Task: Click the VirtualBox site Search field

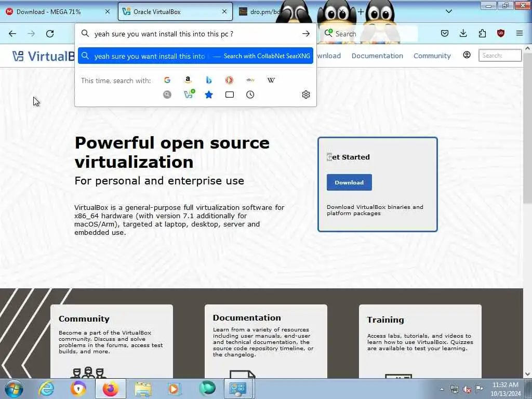Action: (500, 55)
